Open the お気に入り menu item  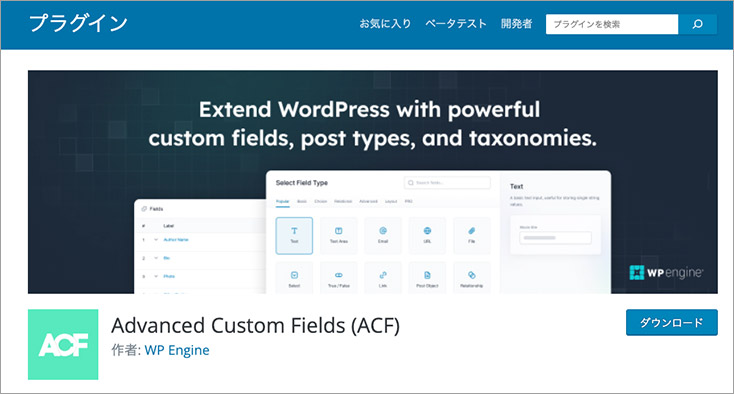tap(385, 23)
